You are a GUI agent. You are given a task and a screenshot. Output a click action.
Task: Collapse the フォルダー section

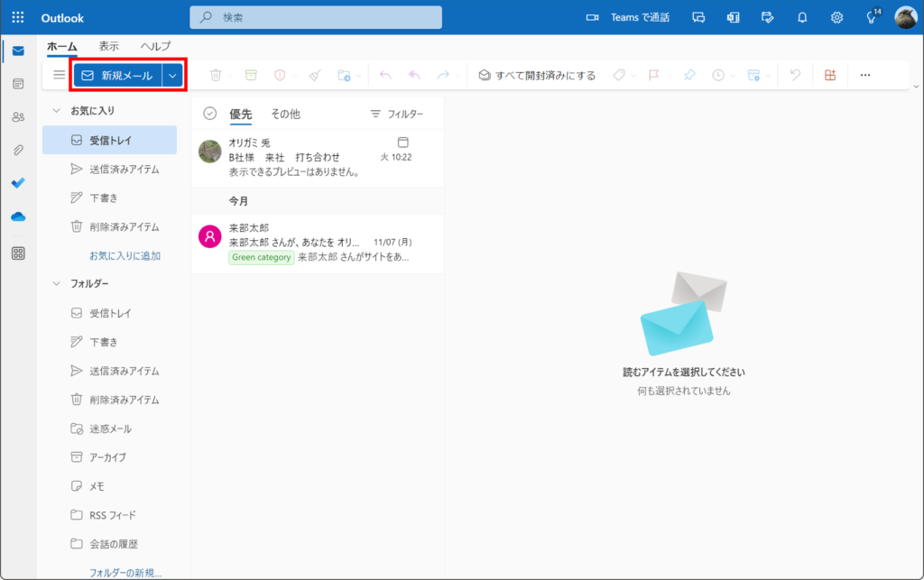56,284
